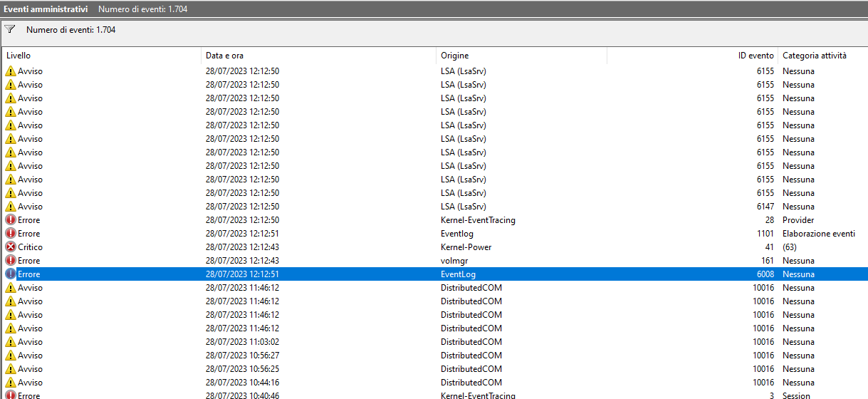This screenshot has height=399, width=868.
Task: Click the (63) category cell
Action: (790, 247)
